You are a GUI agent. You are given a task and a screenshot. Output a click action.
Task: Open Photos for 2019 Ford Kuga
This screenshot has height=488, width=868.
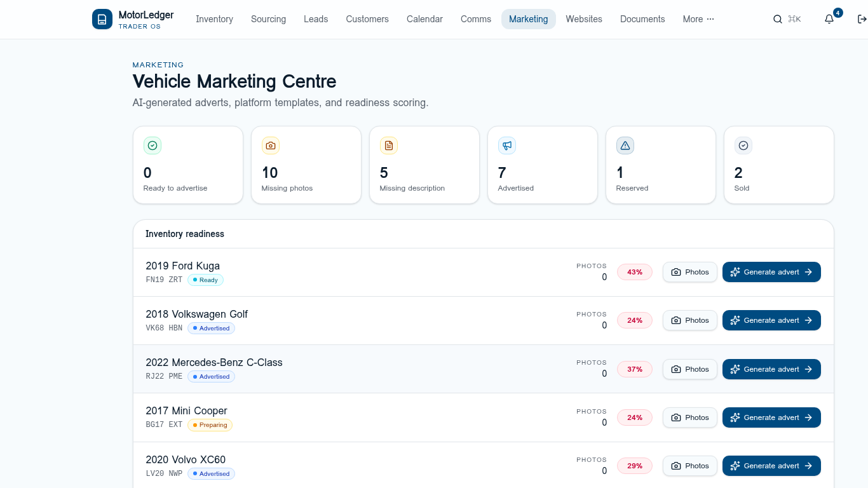[690, 272]
